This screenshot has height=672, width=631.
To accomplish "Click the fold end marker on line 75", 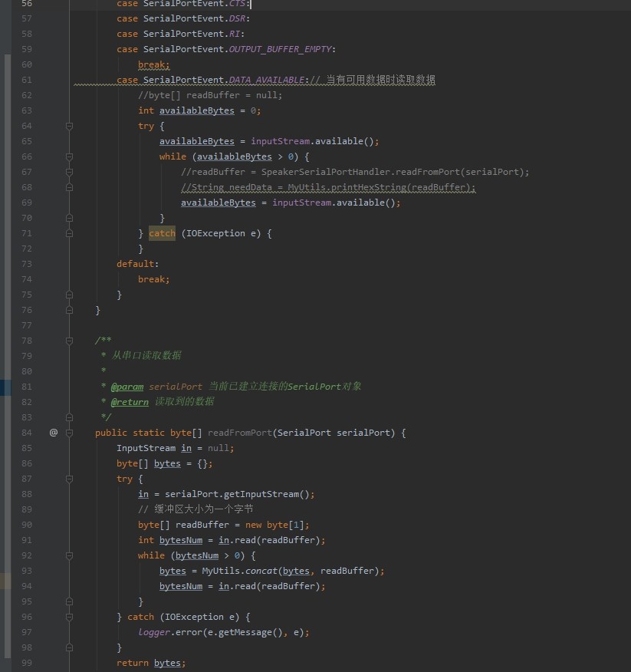I will point(70,295).
